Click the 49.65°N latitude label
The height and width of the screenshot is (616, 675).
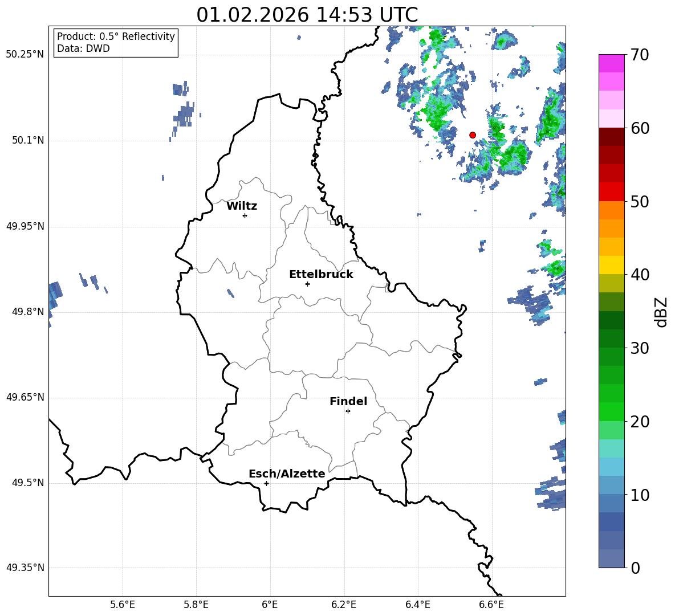[25, 397]
